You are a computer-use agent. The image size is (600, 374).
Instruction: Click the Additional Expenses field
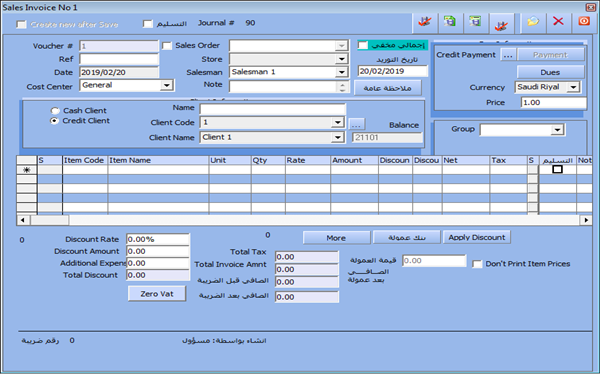tap(158, 263)
